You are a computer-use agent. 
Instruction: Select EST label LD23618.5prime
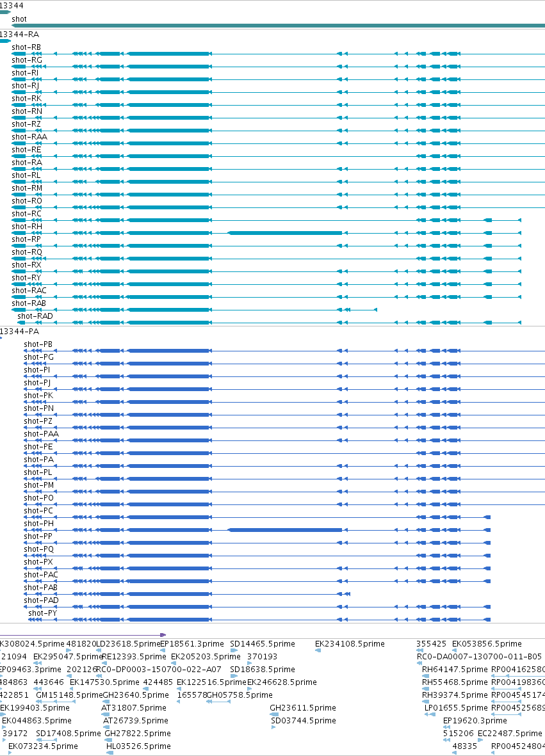pos(128,644)
